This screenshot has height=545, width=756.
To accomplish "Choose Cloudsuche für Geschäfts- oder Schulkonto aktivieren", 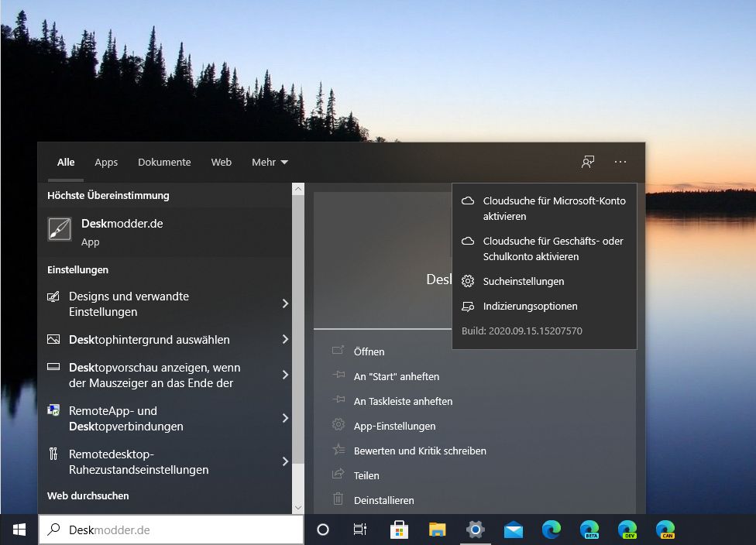I will click(x=545, y=249).
